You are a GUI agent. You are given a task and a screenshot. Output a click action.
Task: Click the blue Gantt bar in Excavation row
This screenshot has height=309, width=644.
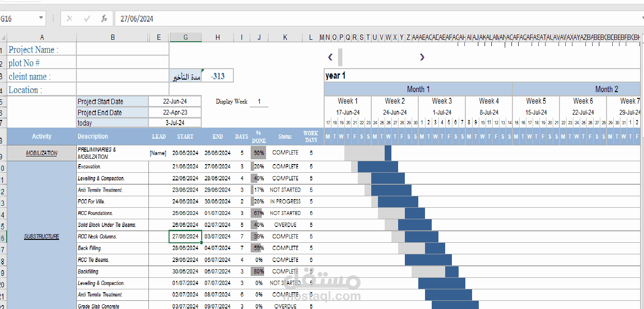tap(378, 166)
